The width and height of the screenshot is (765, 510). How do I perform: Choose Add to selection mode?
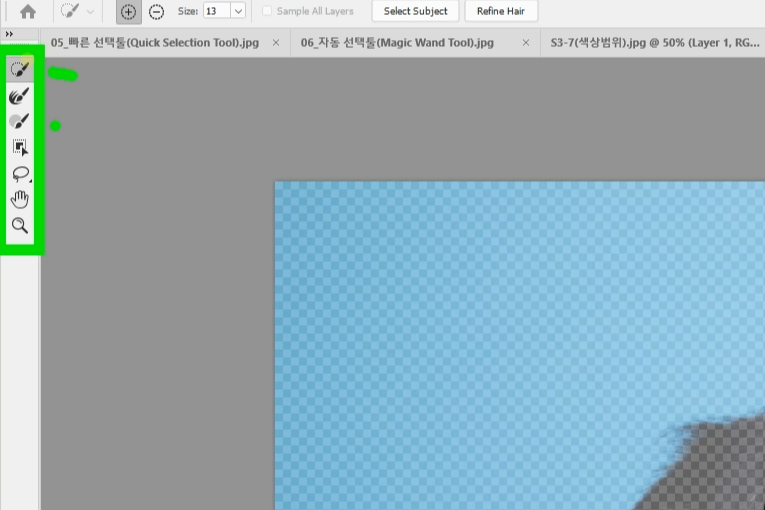(x=128, y=11)
